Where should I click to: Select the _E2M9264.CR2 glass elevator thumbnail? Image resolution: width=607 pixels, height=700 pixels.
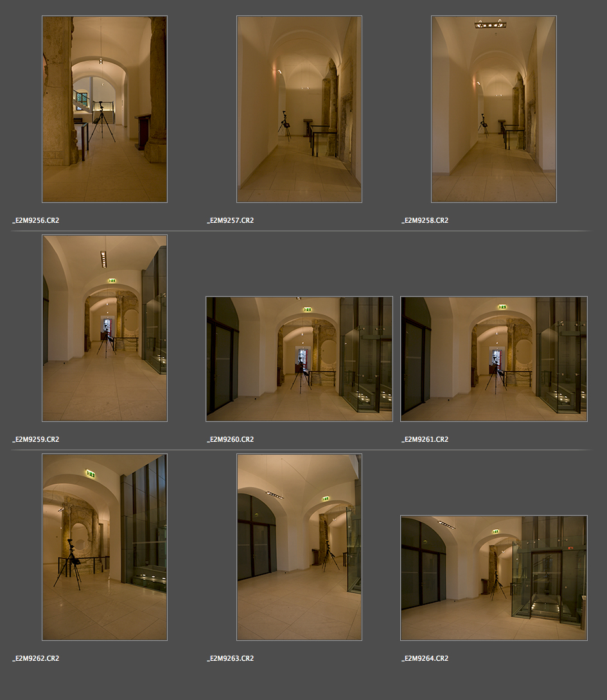[x=494, y=578]
